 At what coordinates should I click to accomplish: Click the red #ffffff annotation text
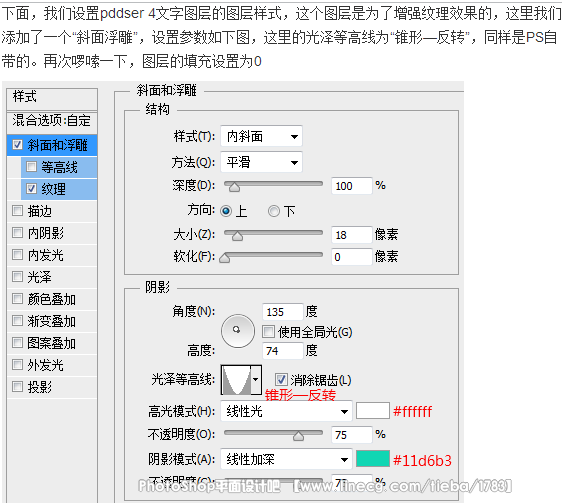pyautogui.click(x=413, y=412)
